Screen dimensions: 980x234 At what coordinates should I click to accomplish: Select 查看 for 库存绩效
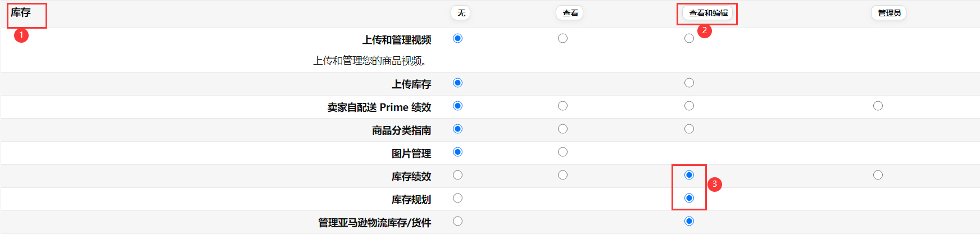click(562, 175)
